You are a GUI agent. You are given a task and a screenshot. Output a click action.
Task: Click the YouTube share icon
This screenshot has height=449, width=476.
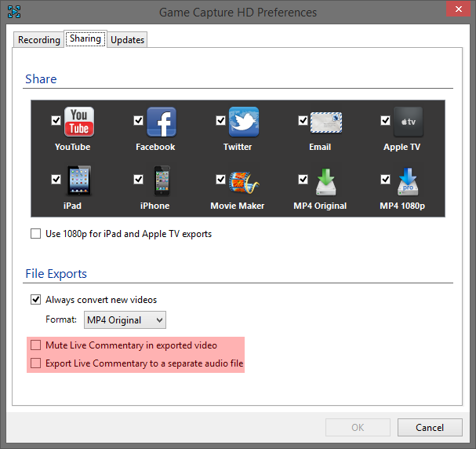(78, 122)
